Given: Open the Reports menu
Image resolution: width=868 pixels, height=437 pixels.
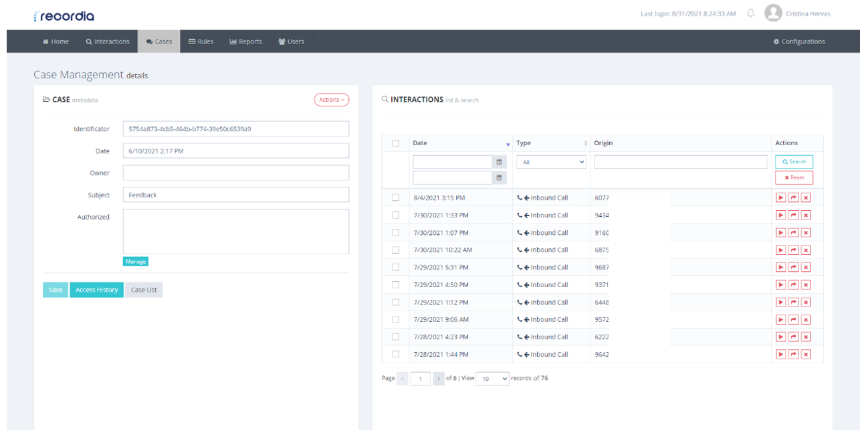Looking at the screenshot, I should [x=246, y=41].
